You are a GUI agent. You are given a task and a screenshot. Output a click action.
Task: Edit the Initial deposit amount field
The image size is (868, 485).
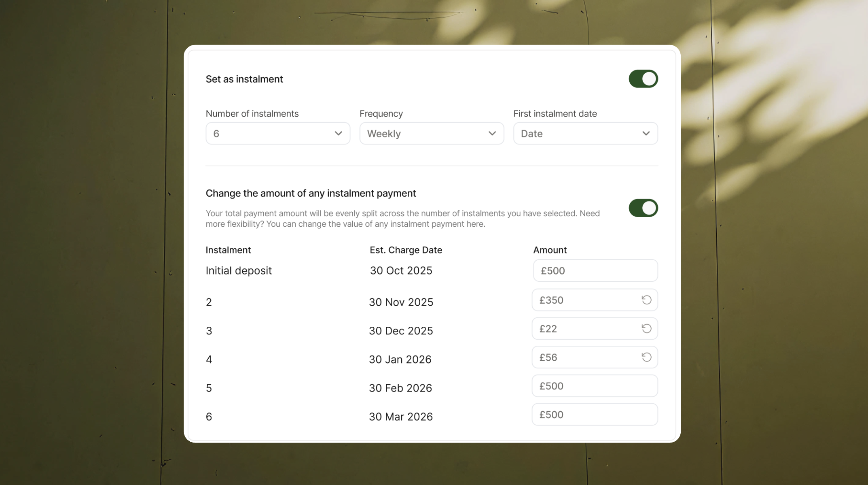point(595,270)
